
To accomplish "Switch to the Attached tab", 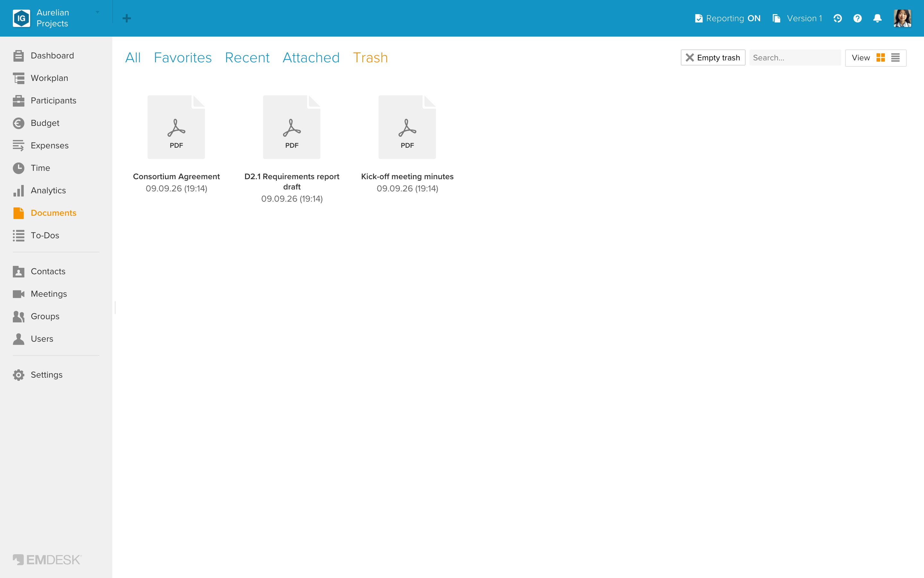I will 311,58.
